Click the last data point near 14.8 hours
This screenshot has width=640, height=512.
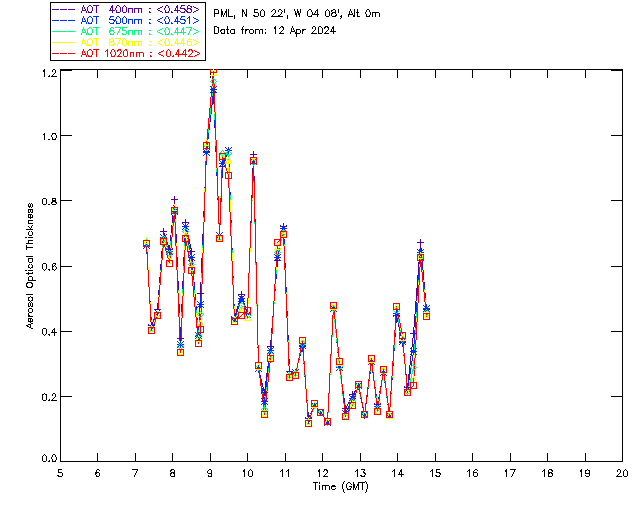(x=427, y=316)
